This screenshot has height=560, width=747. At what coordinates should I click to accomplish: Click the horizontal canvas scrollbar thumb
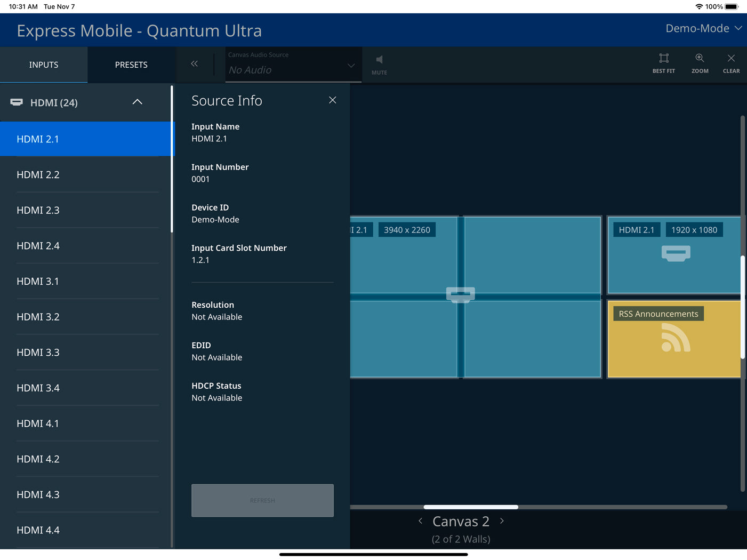pyautogui.click(x=471, y=507)
